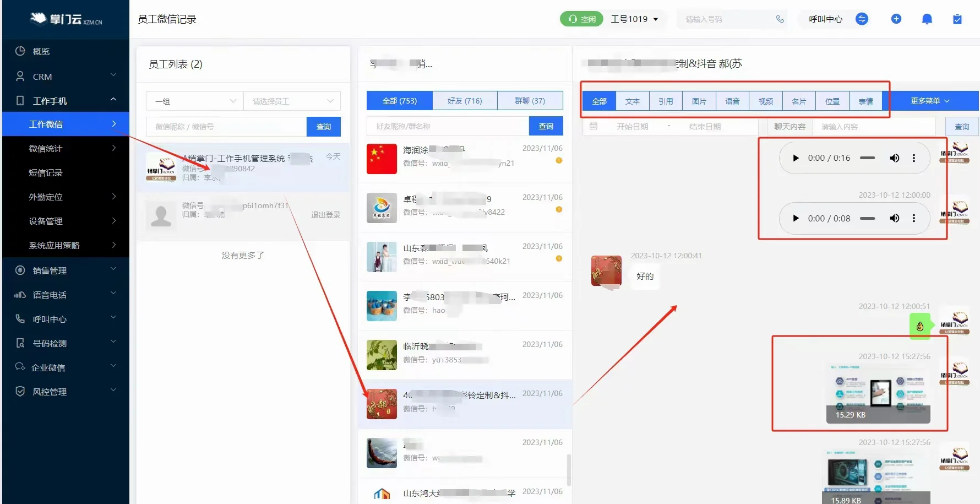
Task: Select the 号码检测 sidebar icon
Action: pos(20,343)
